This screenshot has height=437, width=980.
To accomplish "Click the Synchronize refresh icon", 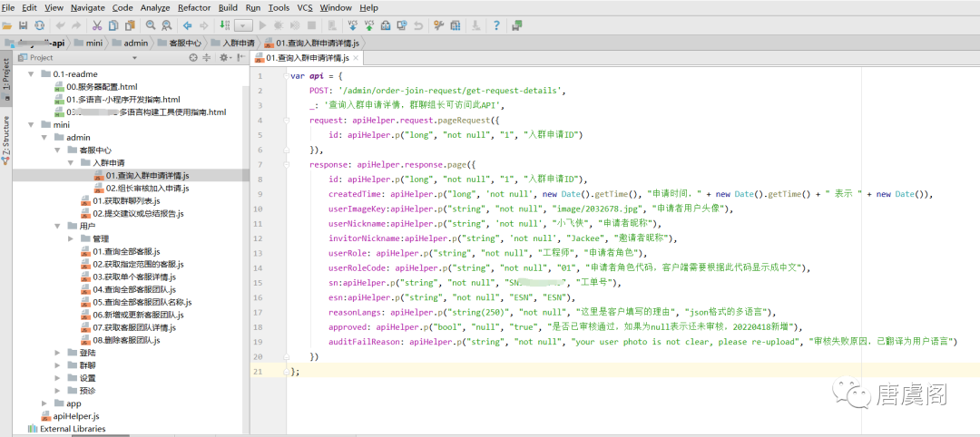I will click(39, 25).
